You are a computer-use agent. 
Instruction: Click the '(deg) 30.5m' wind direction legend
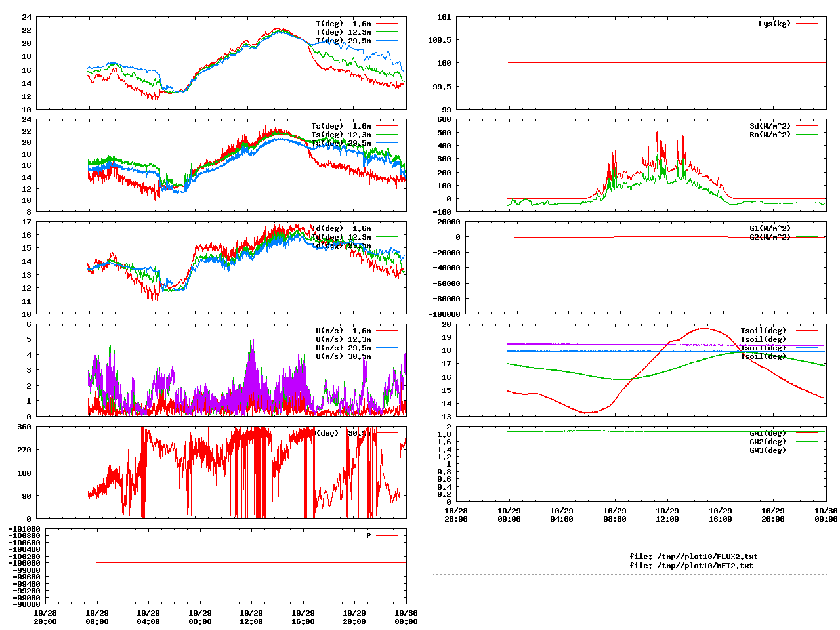click(343, 433)
